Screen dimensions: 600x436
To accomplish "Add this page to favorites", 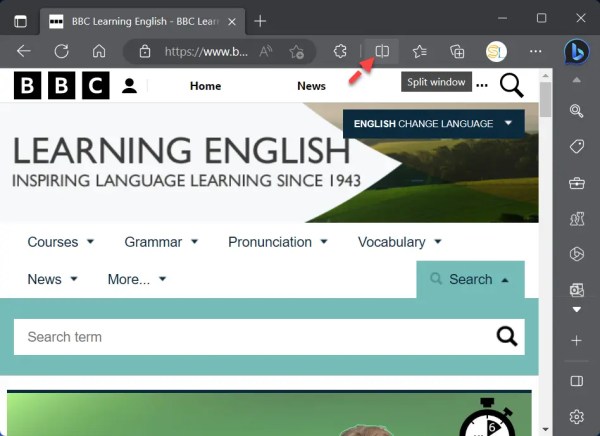I will (297, 51).
